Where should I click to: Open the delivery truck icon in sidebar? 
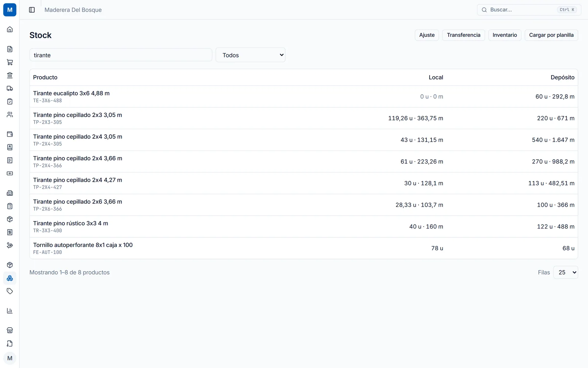(10, 88)
